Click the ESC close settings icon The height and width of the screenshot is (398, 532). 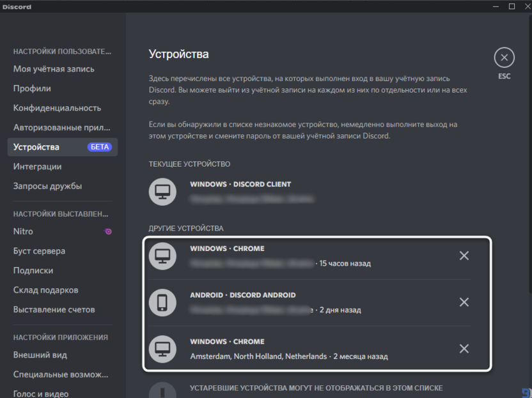pyautogui.click(x=504, y=58)
